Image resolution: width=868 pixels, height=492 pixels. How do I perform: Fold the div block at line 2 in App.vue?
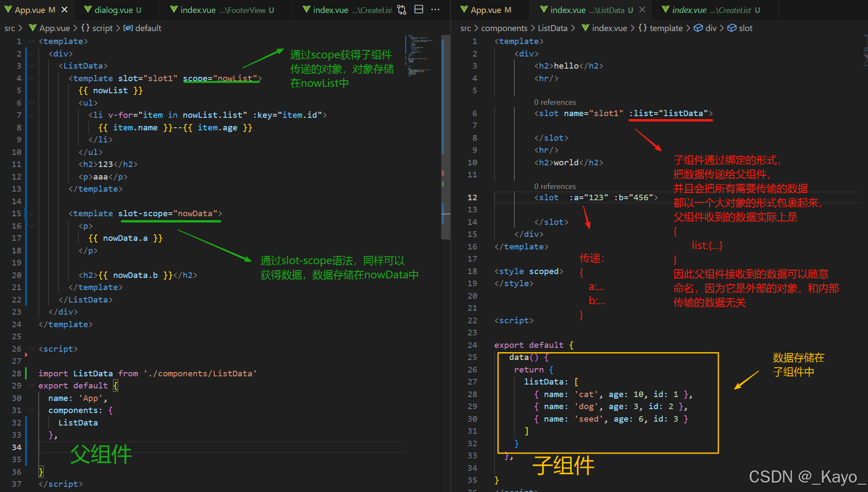click(31, 54)
